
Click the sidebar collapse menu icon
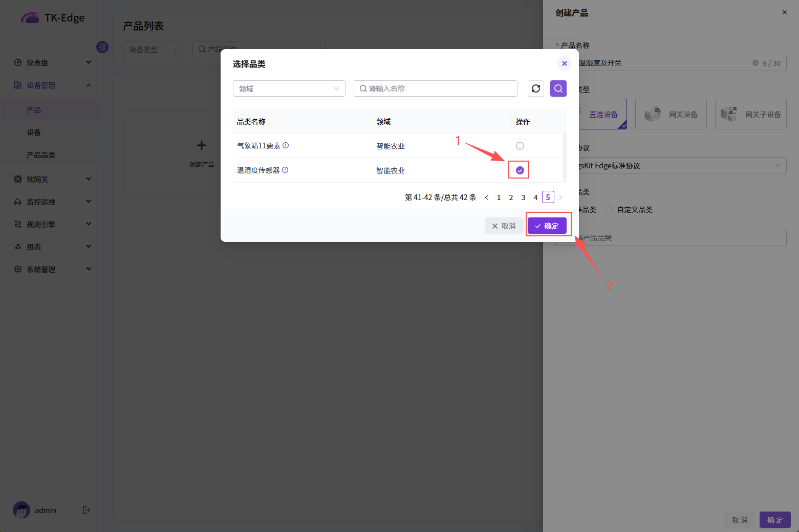[102, 47]
